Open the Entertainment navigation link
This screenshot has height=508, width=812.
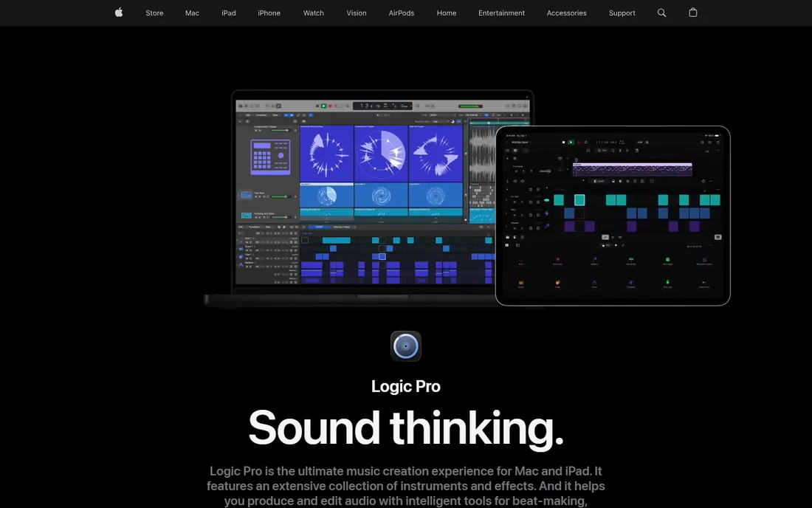(501, 13)
